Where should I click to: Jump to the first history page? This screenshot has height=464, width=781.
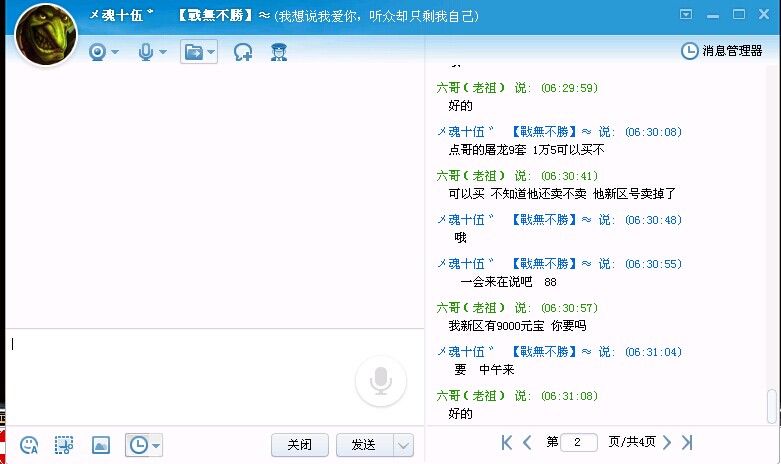tap(507, 442)
